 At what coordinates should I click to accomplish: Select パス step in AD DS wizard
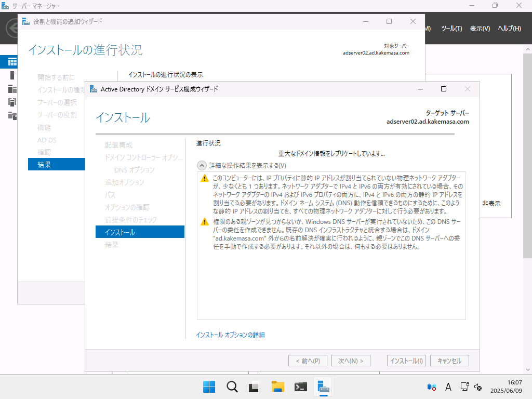(x=110, y=195)
